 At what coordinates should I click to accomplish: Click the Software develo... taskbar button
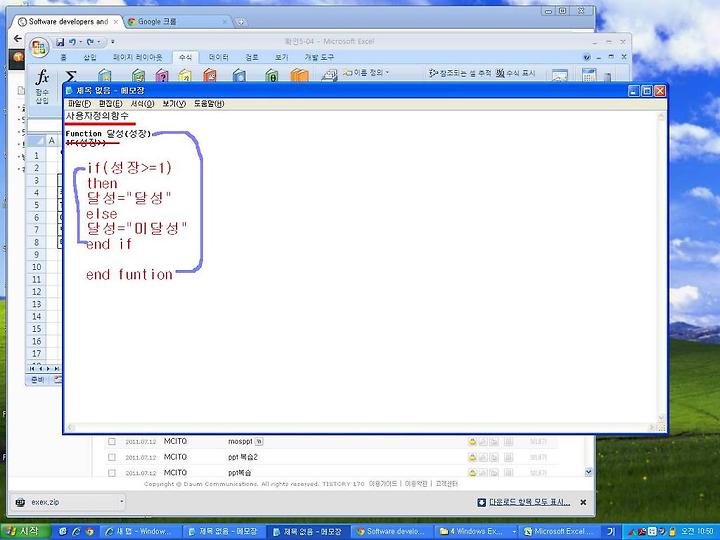391,532
